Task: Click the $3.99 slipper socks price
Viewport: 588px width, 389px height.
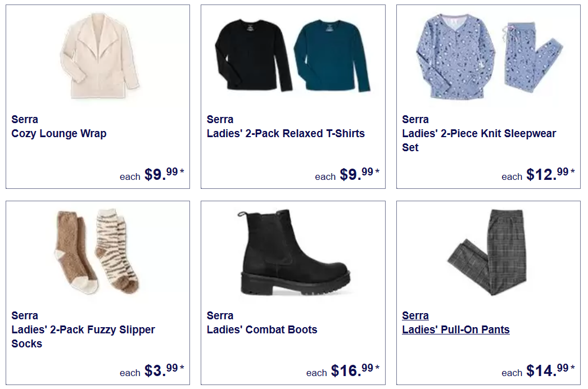Action: 164,370
